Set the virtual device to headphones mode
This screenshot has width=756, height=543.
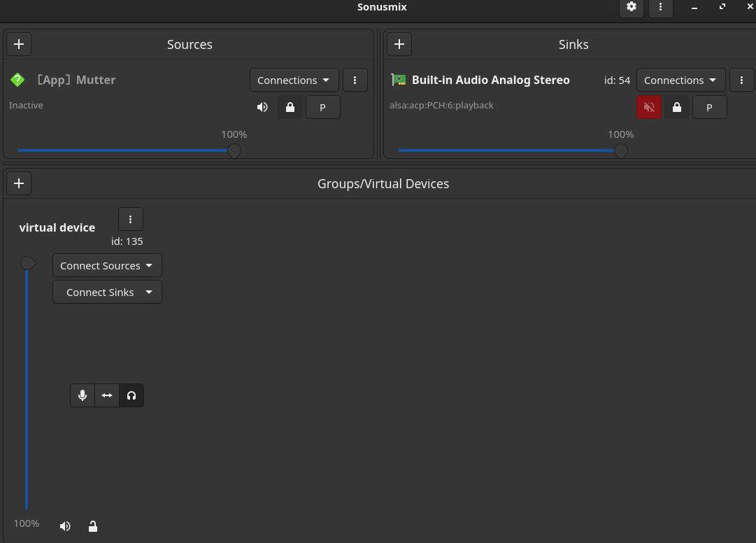click(x=131, y=395)
